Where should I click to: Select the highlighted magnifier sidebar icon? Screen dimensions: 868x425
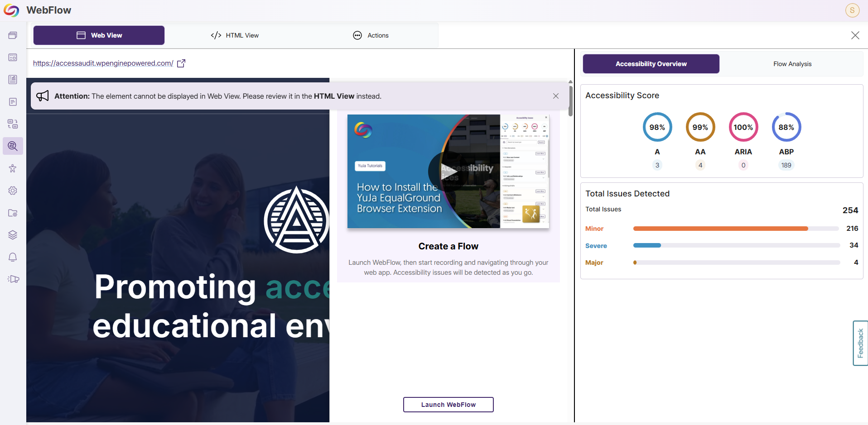13,146
